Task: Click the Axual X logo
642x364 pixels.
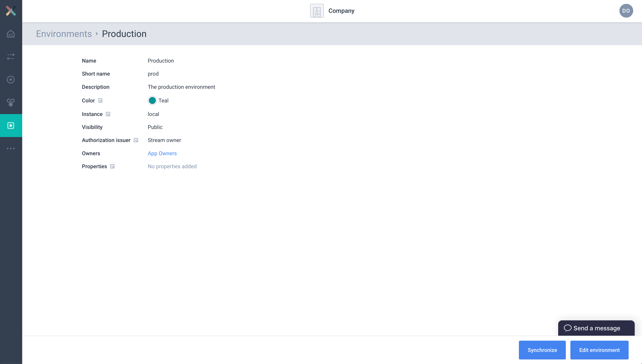Action: (11, 11)
